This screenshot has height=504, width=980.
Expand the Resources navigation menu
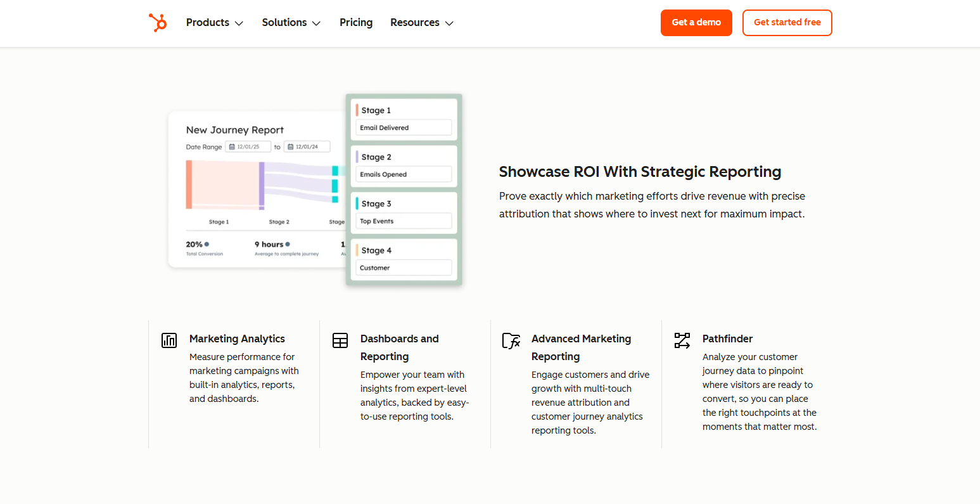click(x=421, y=23)
